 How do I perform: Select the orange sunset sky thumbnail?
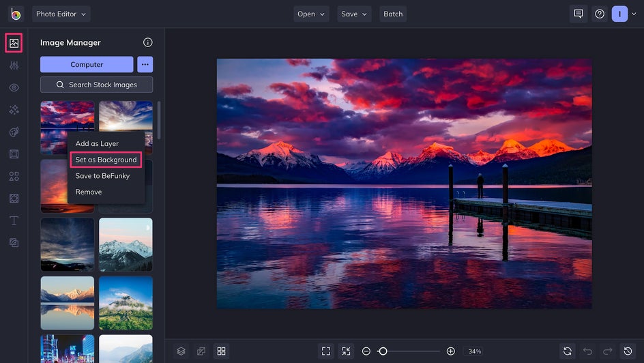click(x=54, y=186)
